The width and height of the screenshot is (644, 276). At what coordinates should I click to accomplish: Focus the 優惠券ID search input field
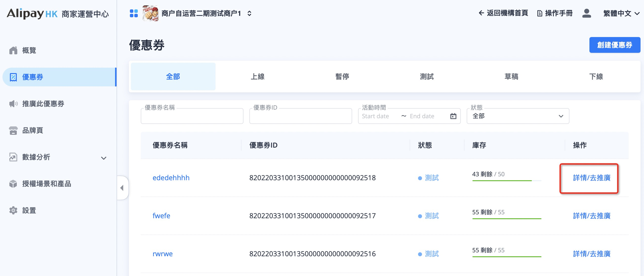tap(301, 117)
